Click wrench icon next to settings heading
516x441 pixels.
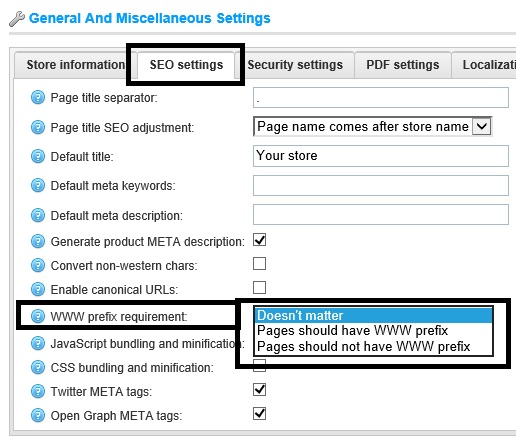click(x=17, y=19)
